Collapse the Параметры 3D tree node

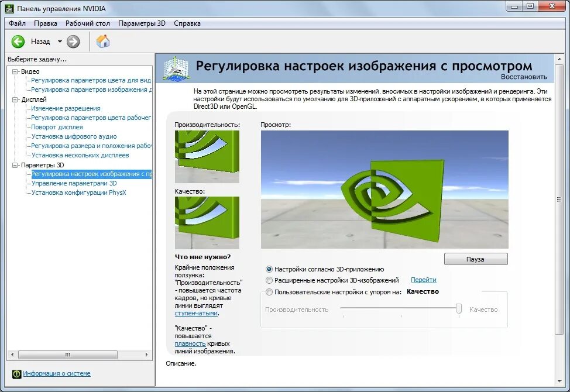tap(15, 166)
